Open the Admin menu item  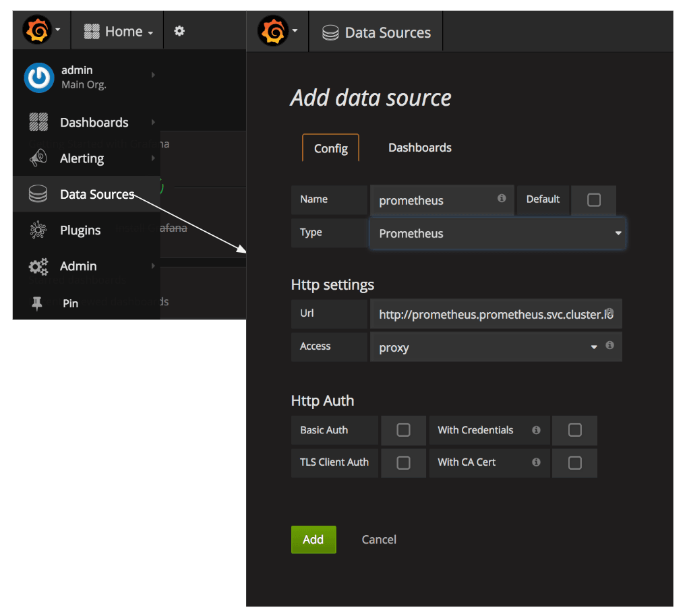86,266
